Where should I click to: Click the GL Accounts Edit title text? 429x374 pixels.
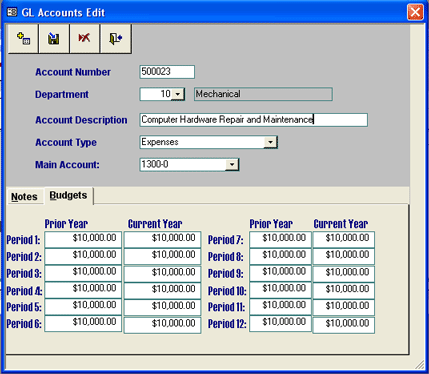[63, 13]
